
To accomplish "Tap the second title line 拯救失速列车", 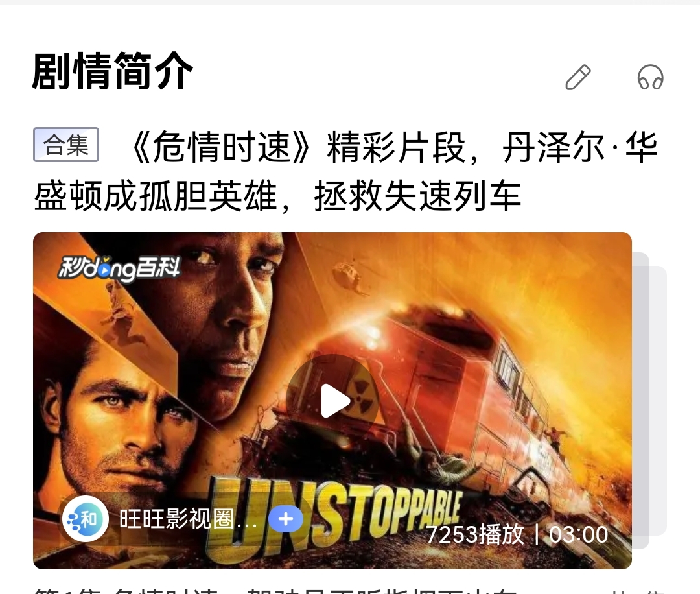I will coord(418,196).
